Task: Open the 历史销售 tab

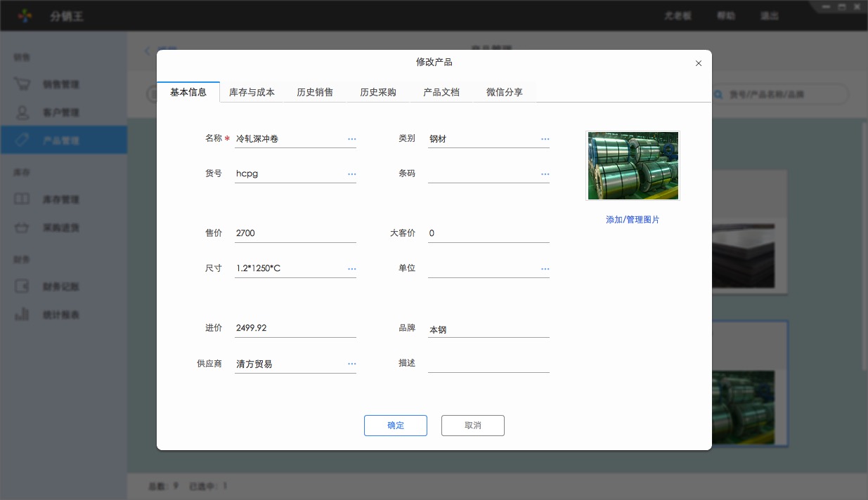Action: [315, 92]
